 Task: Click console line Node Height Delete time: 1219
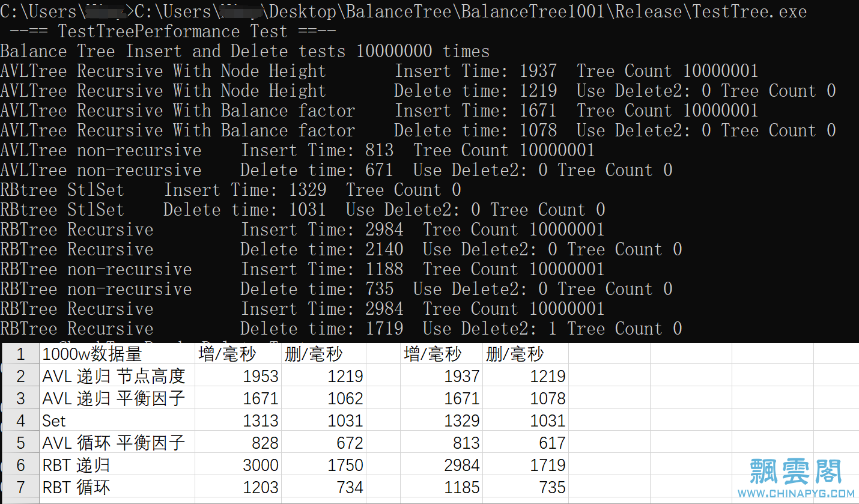tap(418, 91)
